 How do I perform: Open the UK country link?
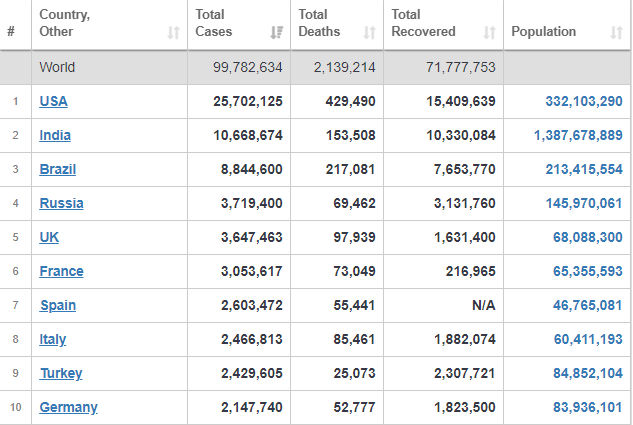pos(49,237)
